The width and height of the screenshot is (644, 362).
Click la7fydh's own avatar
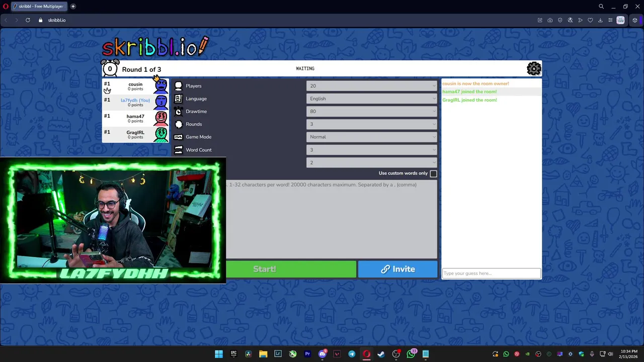pos(161,103)
